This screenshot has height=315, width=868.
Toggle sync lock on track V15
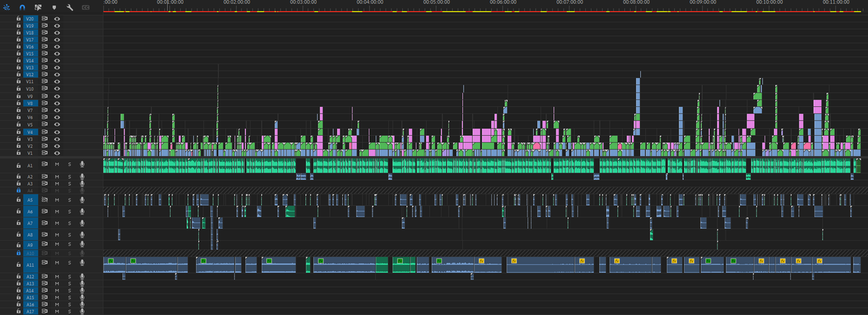pos(44,53)
